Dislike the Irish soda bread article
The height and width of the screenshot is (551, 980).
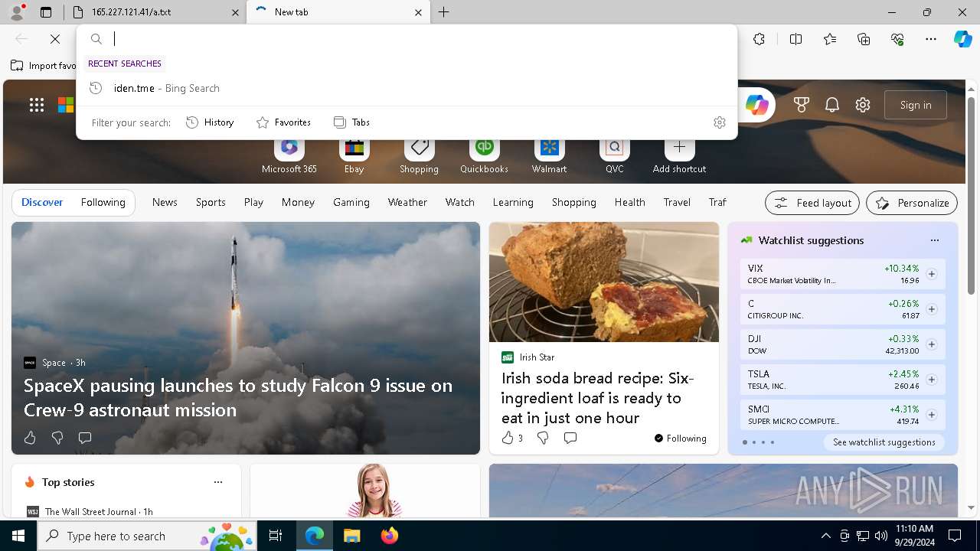tap(543, 438)
